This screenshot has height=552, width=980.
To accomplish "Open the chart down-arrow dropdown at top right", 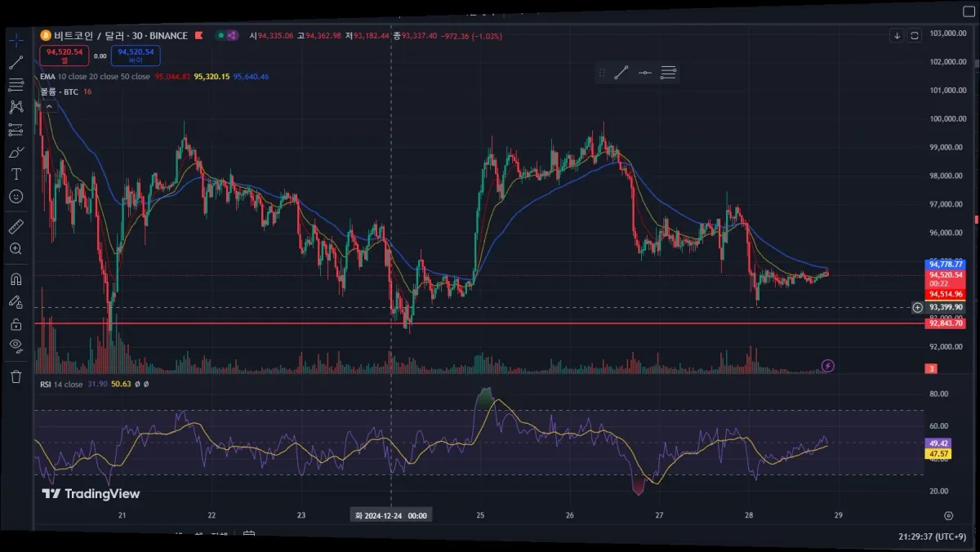I will click(x=898, y=35).
